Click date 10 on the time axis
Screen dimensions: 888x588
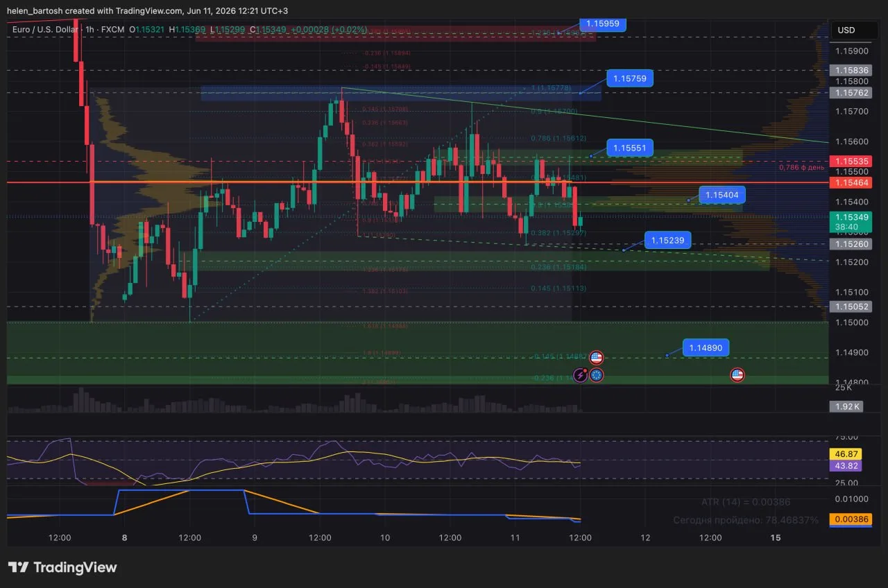[385, 537]
